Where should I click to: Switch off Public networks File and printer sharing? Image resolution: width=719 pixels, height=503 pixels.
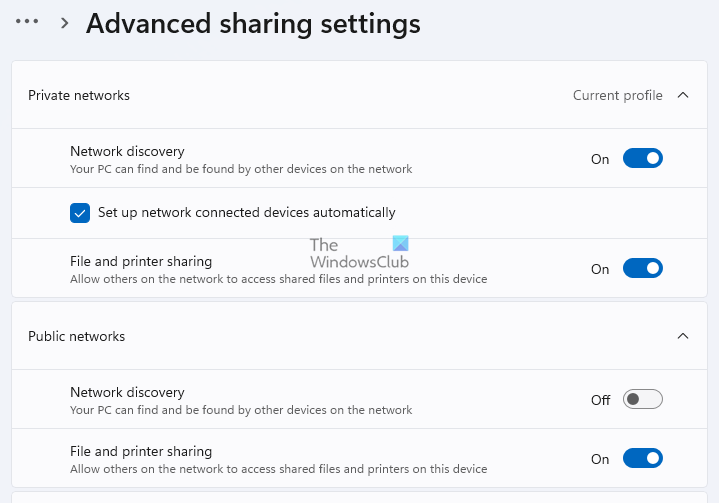pyautogui.click(x=642, y=459)
